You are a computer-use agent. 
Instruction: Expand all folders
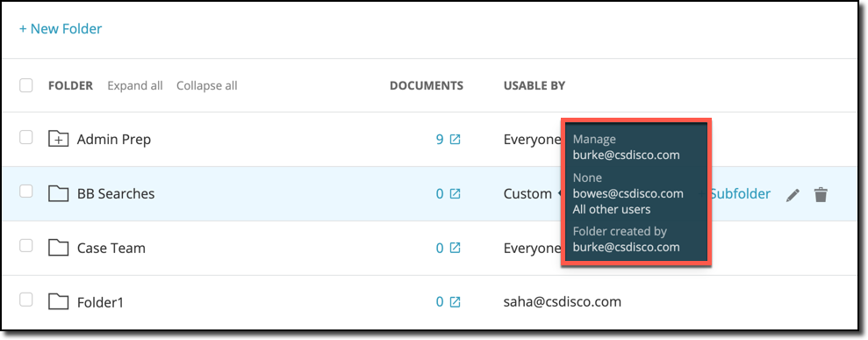135,86
